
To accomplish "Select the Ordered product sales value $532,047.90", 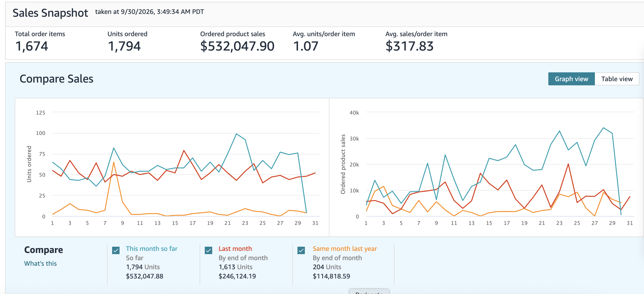I will (237, 46).
